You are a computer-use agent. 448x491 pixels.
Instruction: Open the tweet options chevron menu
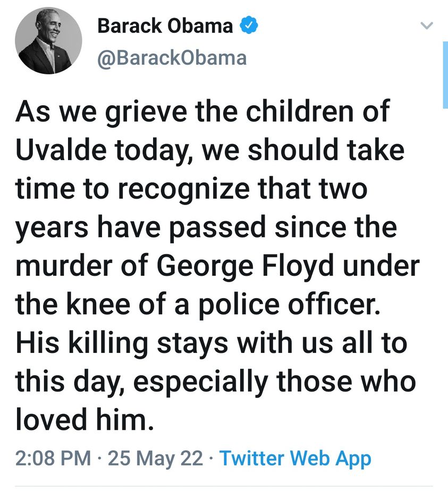(x=426, y=26)
